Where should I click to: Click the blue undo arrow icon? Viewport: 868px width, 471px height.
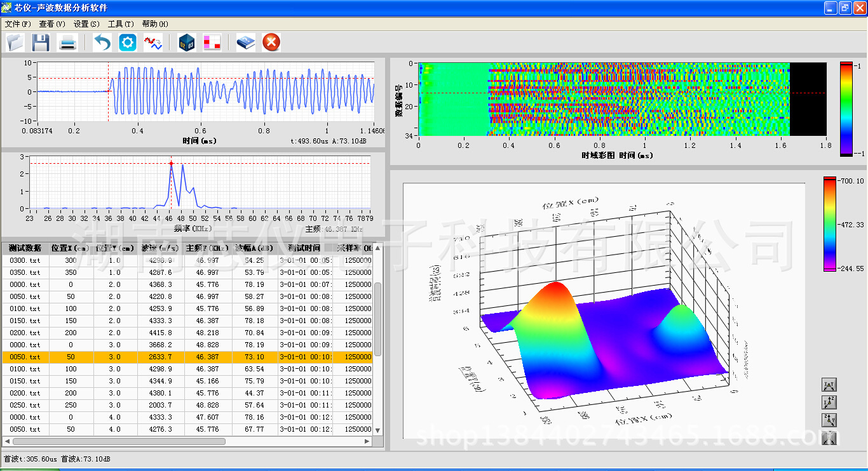[102, 43]
